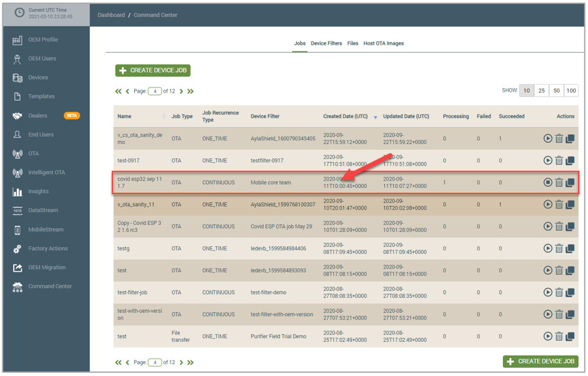
Task: Start the testg job
Action: click(x=548, y=248)
